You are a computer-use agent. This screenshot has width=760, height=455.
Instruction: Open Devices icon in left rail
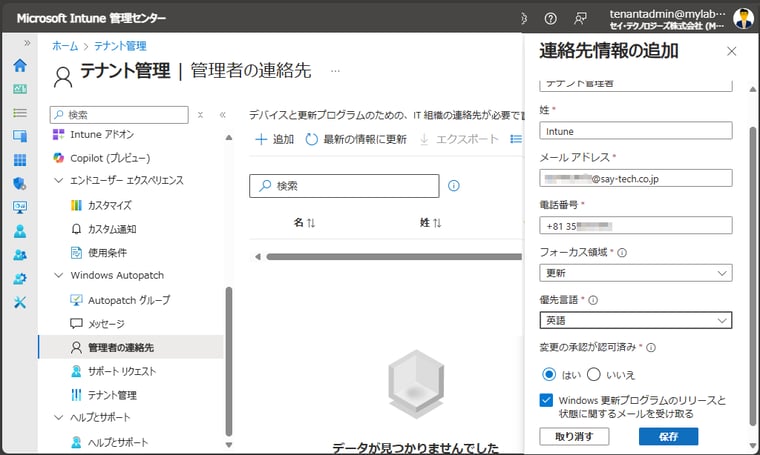pyautogui.click(x=20, y=136)
